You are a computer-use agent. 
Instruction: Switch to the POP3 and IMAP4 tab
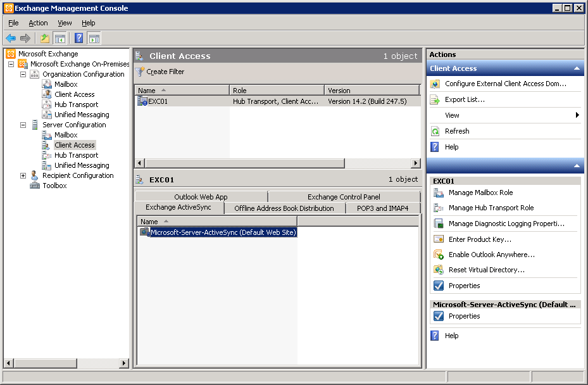click(382, 208)
